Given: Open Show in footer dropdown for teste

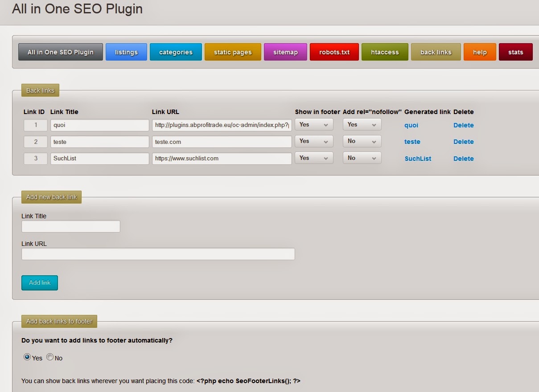Looking at the screenshot, I should [x=314, y=141].
